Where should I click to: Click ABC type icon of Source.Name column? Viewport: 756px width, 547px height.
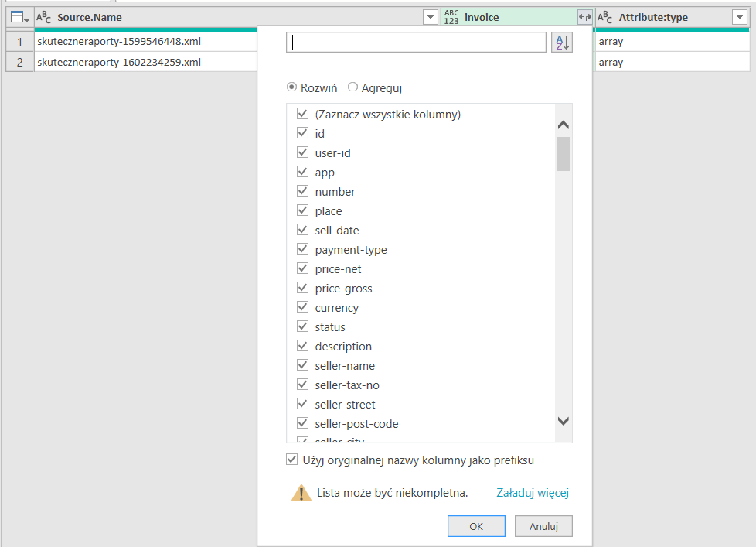[x=44, y=17]
